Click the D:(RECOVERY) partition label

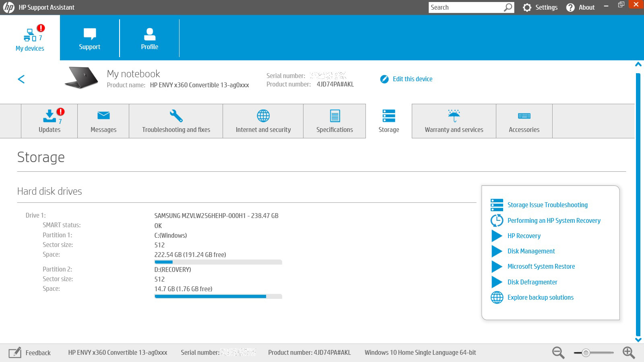click(173, 269)
